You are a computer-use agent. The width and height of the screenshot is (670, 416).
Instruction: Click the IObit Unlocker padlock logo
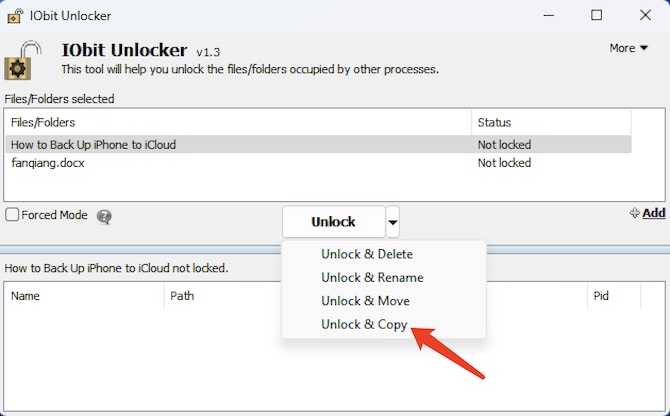[23, 60]
